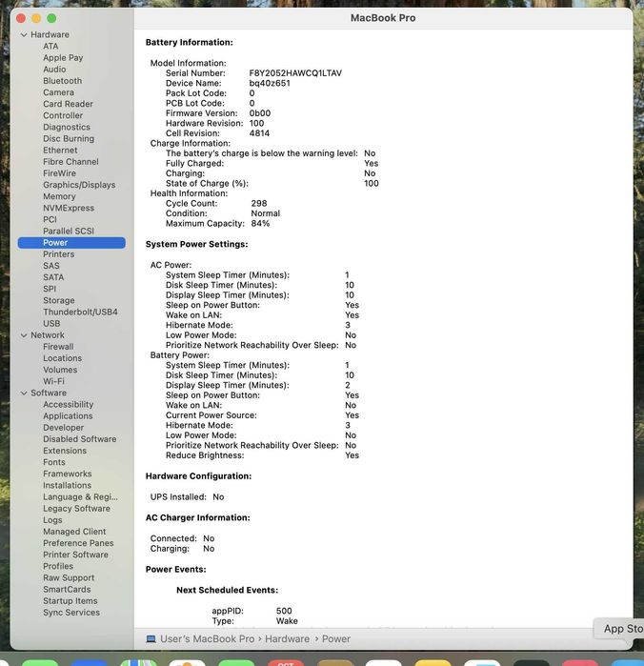Open the Audio hardware entry
The width and height of the screenshot is (644, 666).
54,70
